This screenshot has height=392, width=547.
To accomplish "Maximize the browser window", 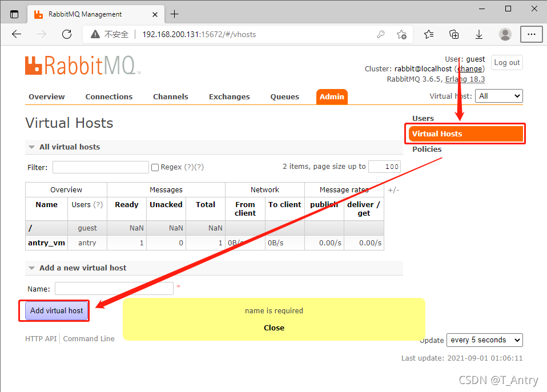I will pos(508,9).
